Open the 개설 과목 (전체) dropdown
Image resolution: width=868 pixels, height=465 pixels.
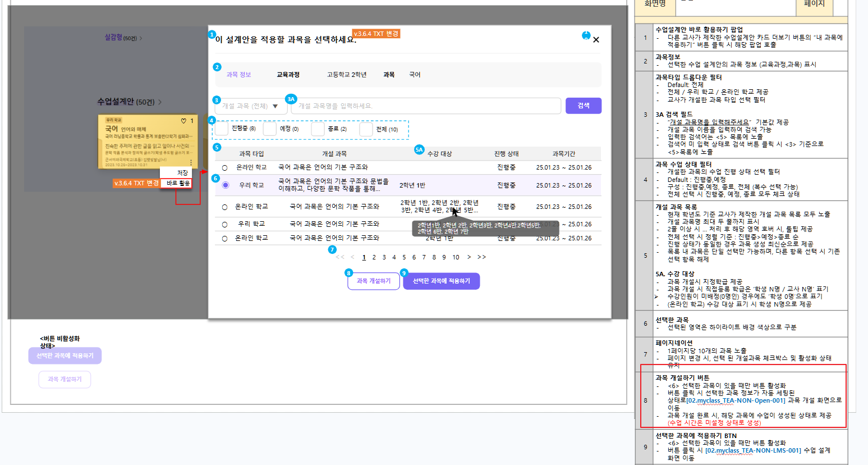pyautogui.click(x=250, y=106)
